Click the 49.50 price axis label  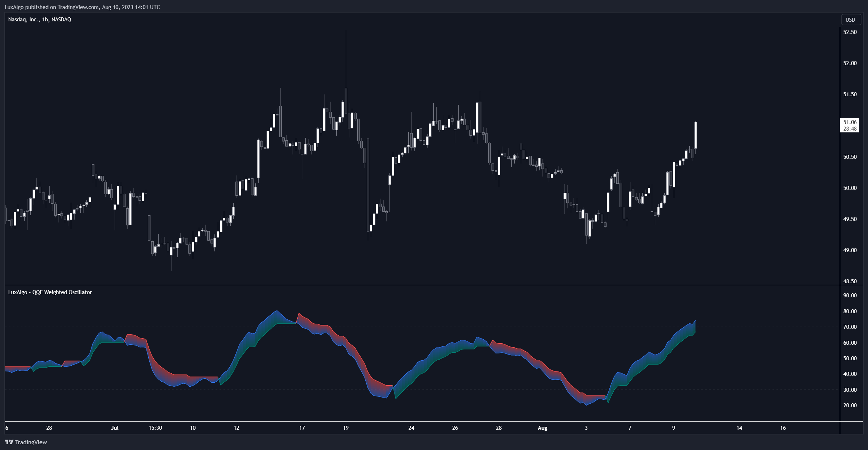(x=850, y=219)
